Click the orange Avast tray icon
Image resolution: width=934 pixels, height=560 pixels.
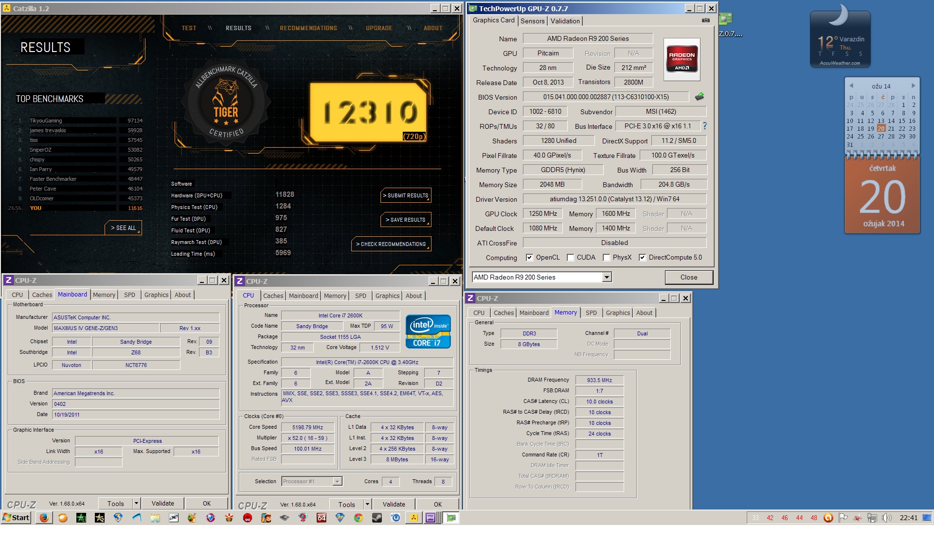tap(828, 518)
